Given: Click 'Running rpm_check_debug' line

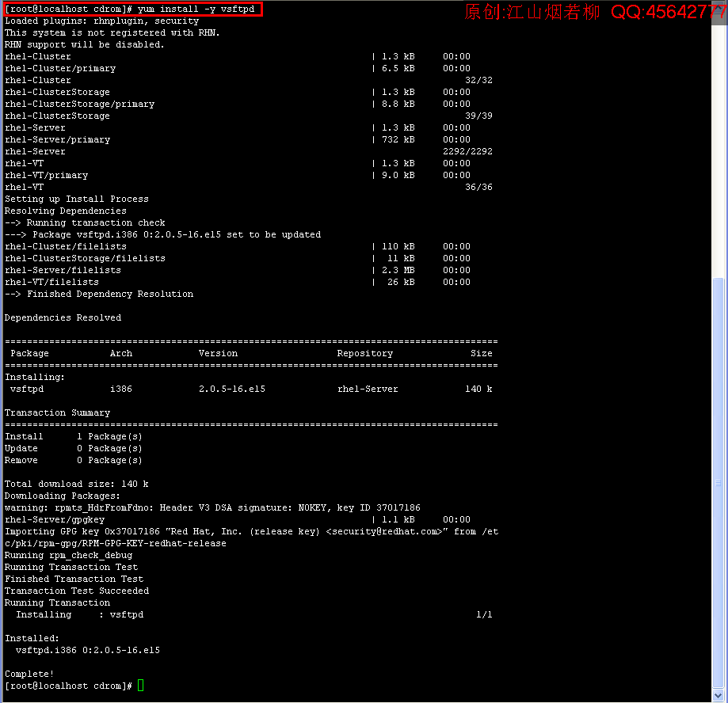Looking at the screenshot, I should click(x=68, y=556).
